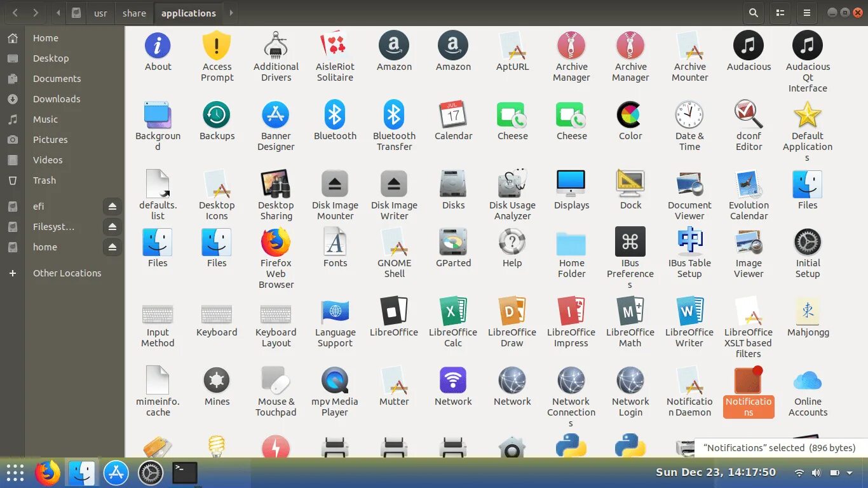Open IBus Table Setup
The width and height of the screenshot is (868, 488).
pos(689,242)
